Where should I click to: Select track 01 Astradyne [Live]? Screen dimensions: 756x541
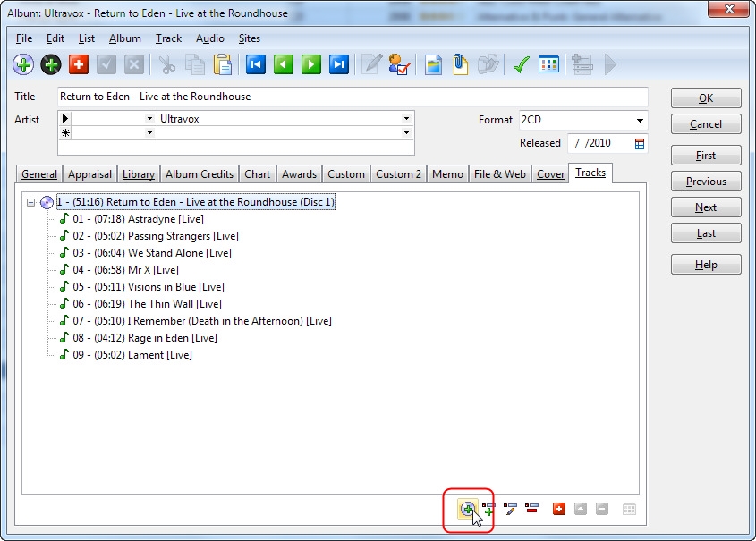138,219
